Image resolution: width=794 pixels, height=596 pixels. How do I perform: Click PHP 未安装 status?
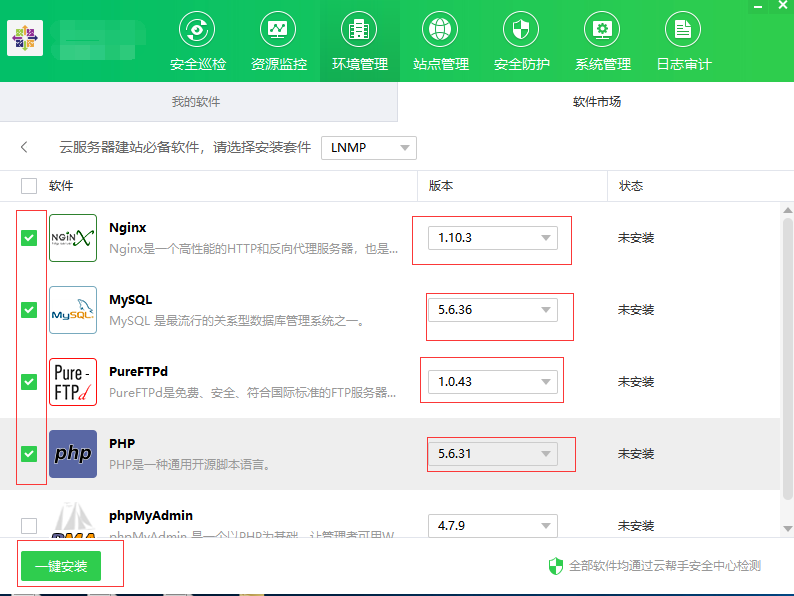[x=636, y=454]
